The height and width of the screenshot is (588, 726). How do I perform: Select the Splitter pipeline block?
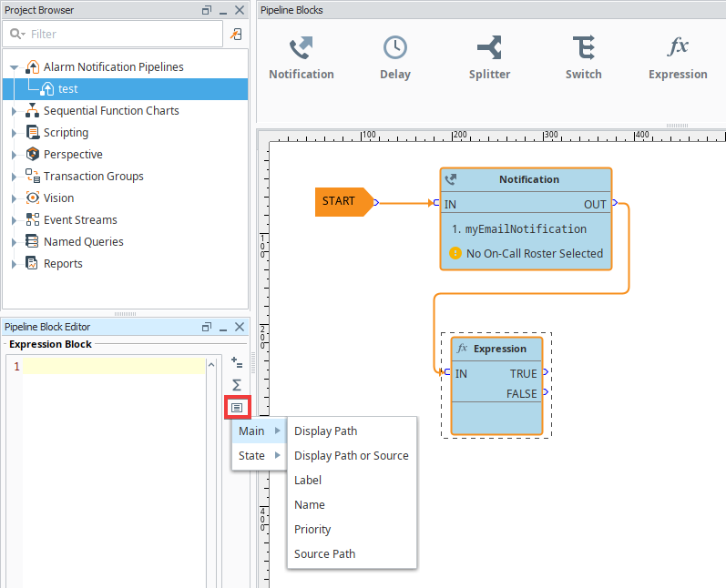point(489,58)
